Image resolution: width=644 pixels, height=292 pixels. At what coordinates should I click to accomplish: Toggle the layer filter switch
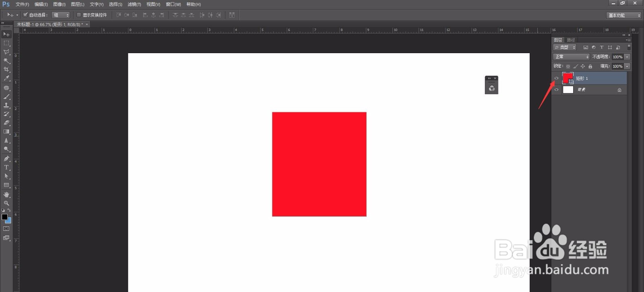coord(629,48)
